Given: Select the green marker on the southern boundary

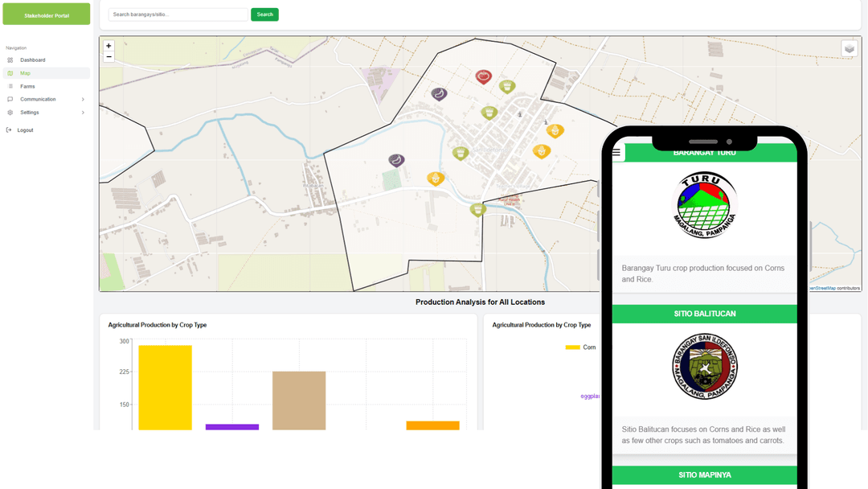Looking at the screenshot, I should coord(477,210).
